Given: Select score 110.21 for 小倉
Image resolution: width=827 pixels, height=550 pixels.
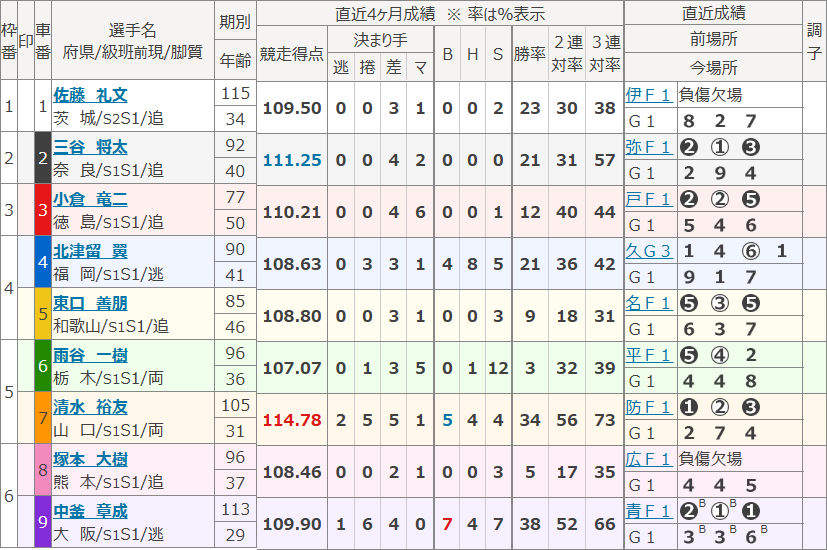Looking at the screenshot, I should pyautogui.click(x=292, y=212).
